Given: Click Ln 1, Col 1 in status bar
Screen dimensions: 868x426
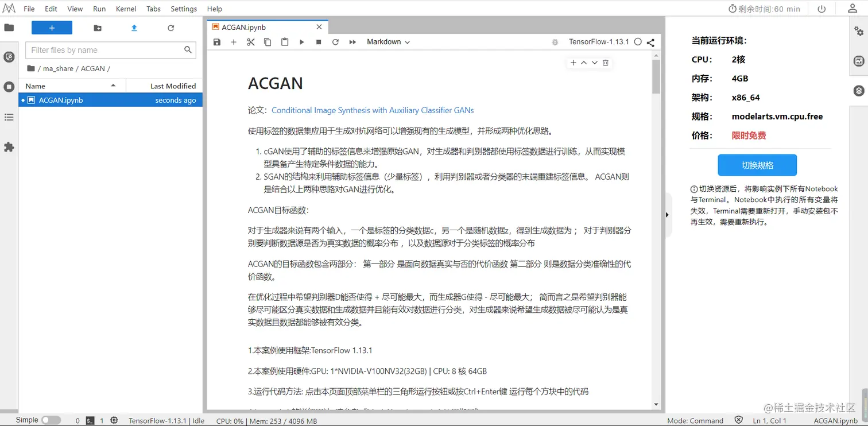Looking at the screenshot, I should pyautogui.click(x=770, y=421).
